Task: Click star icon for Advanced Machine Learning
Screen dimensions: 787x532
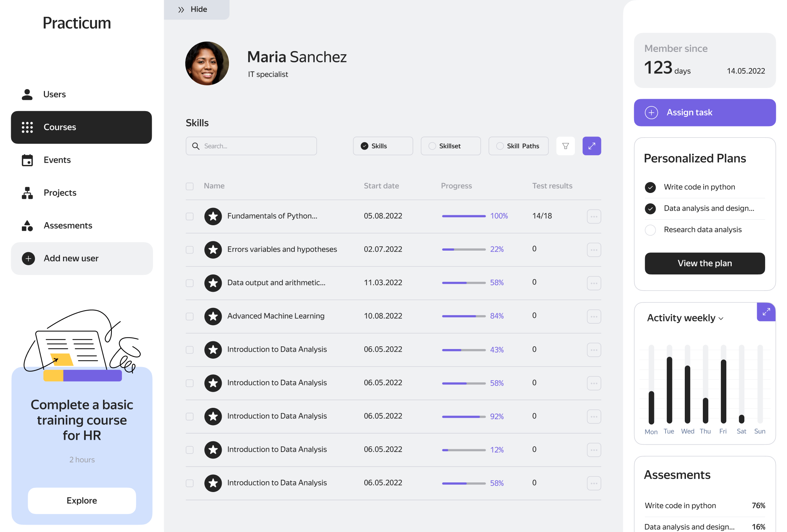Action: coord(213,316)
